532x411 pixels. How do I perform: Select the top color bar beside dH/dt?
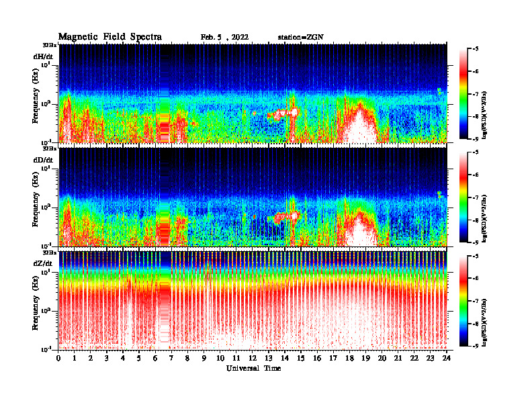pos(463,94)
